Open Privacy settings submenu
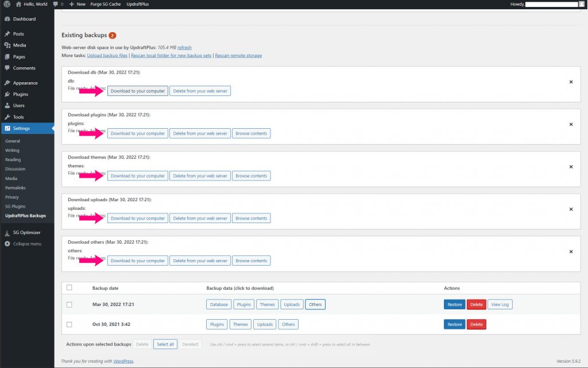Screen dimensions: 588x368 (x=11, y=197)
